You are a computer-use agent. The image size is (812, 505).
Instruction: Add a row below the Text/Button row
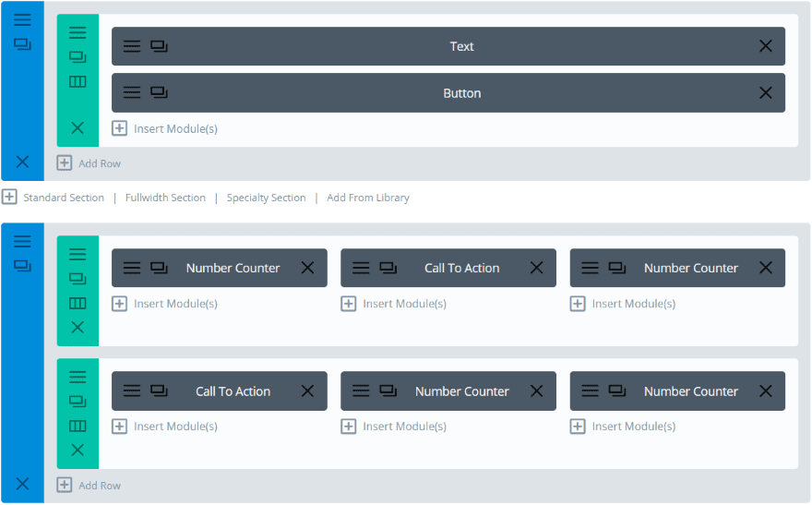coord(89,163)
